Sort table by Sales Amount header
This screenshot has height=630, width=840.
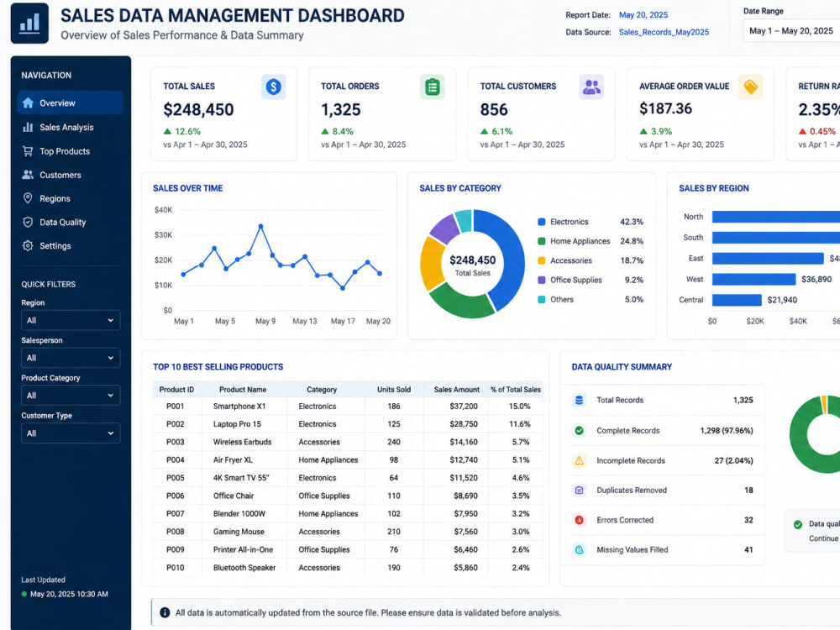click(456, 390)
